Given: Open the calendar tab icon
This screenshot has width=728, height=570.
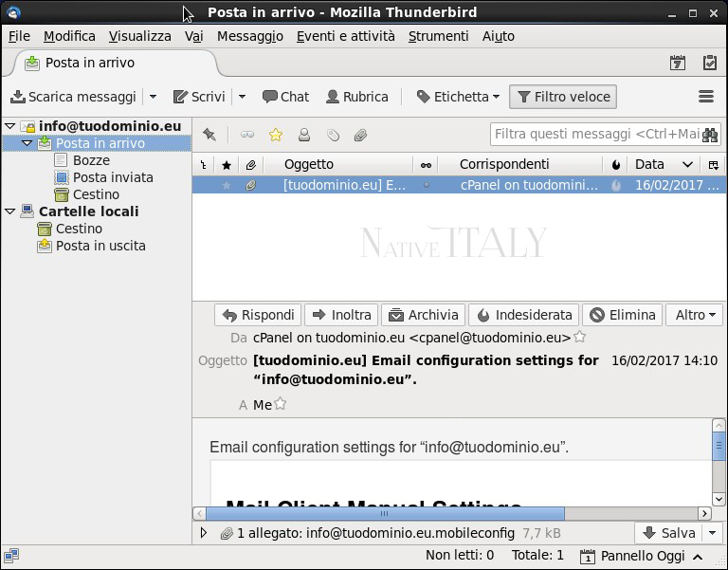Looking at the screenshot, I should click(678, 63).
